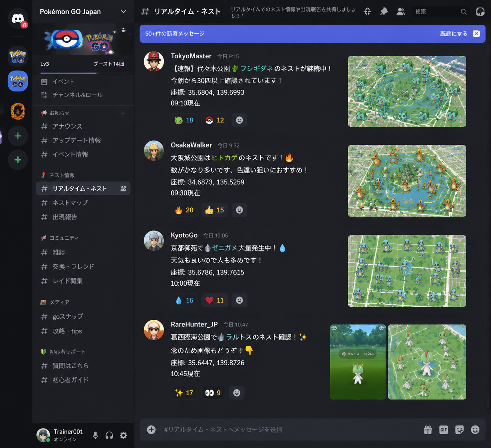491x448 pixels.
Task: Open the sticker picker
Action: tap(459, 430)
